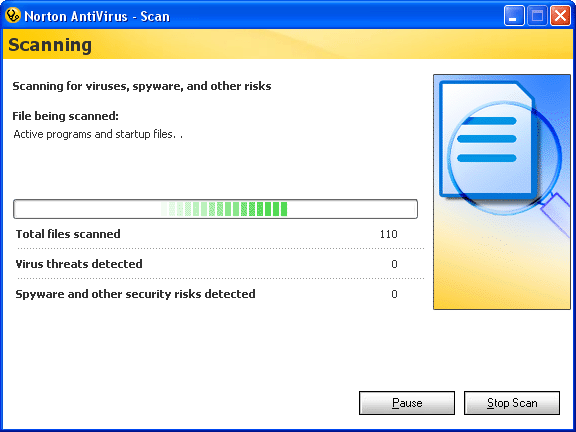
Task: Click the Norton AntiVirus title bar icon
Action: pos(13,16)
